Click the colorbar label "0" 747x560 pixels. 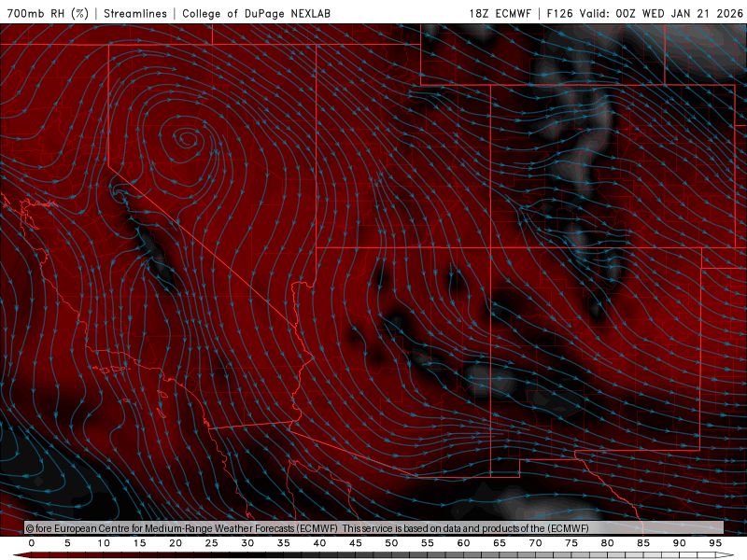pyautogui.click(x=32, y=543)
